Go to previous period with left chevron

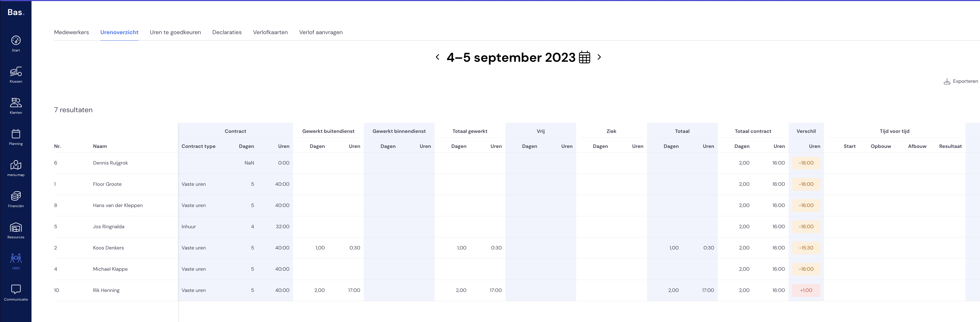[x=437, y=57]
